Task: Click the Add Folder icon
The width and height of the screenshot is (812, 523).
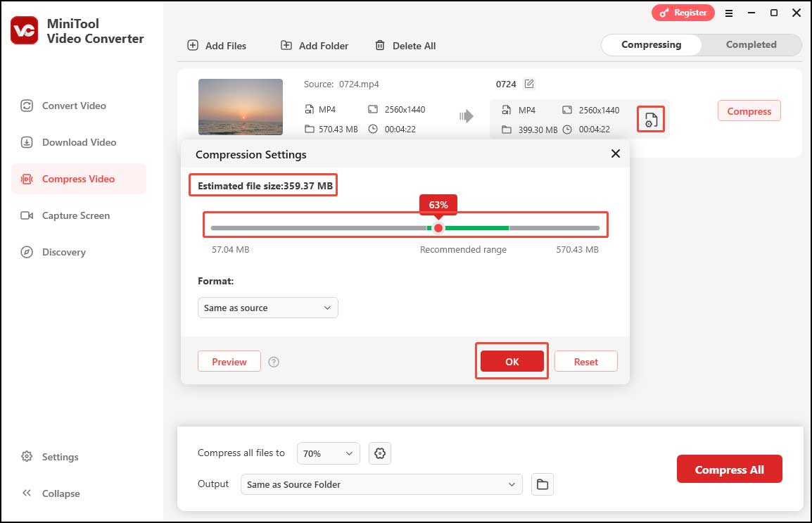Action: pos(286,45)
